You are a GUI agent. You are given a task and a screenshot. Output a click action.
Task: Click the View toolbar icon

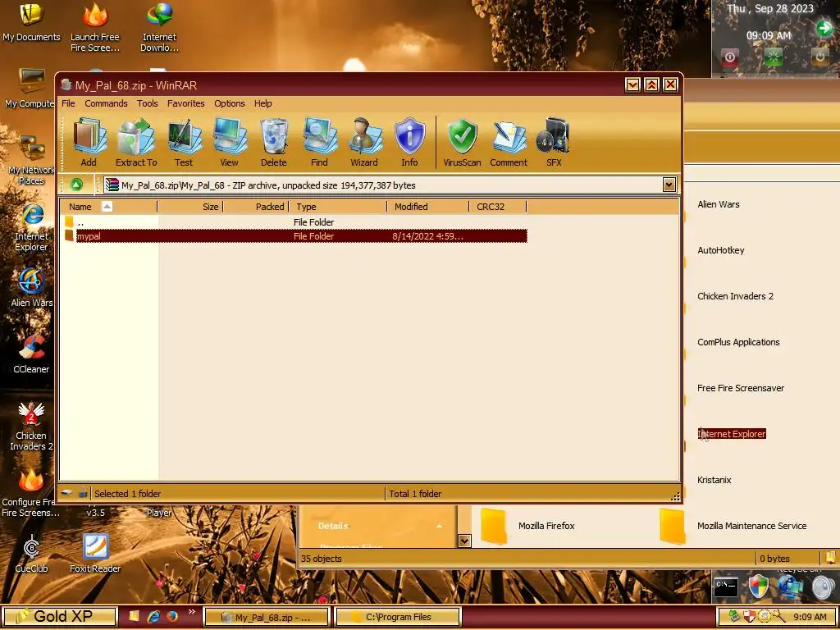click(x=230, y=142)
